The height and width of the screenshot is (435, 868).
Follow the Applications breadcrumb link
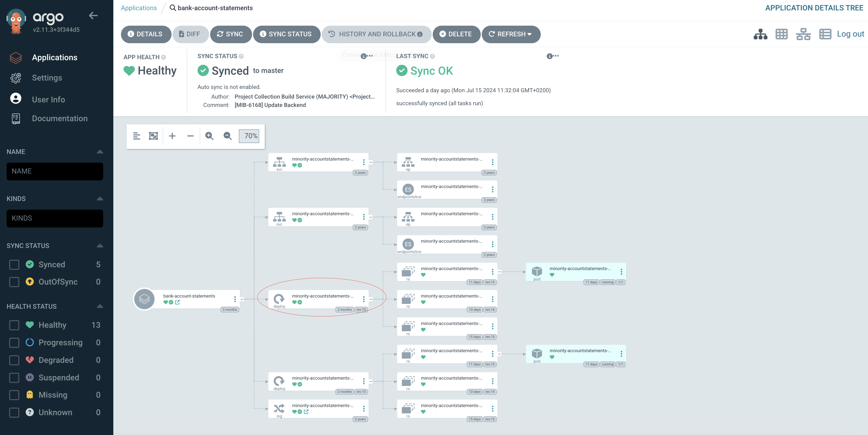coord(138,8)
